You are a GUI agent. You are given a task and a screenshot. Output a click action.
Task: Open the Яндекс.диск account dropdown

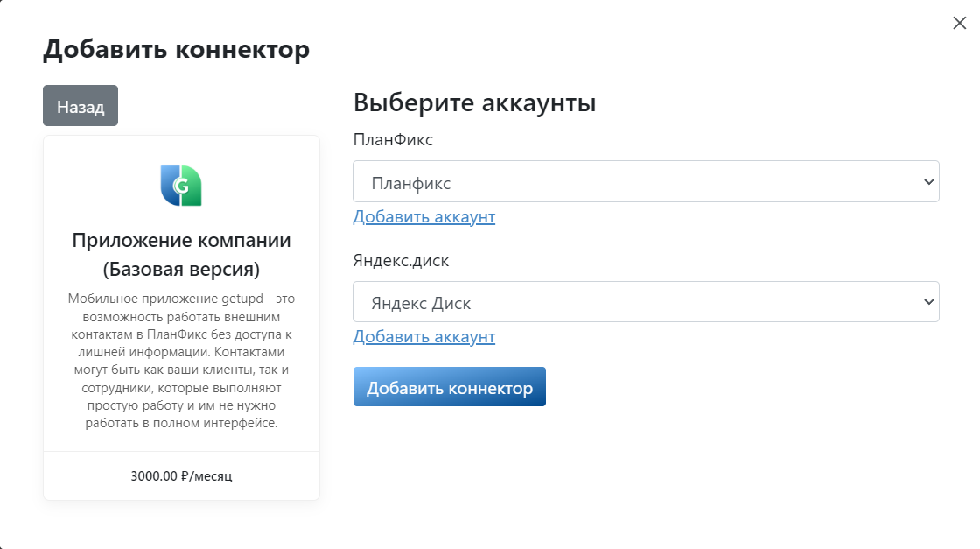[646, 302]
